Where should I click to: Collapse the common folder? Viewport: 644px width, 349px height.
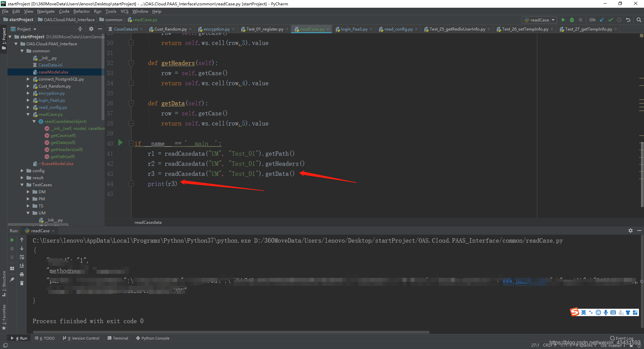click(x=22, y=51)
